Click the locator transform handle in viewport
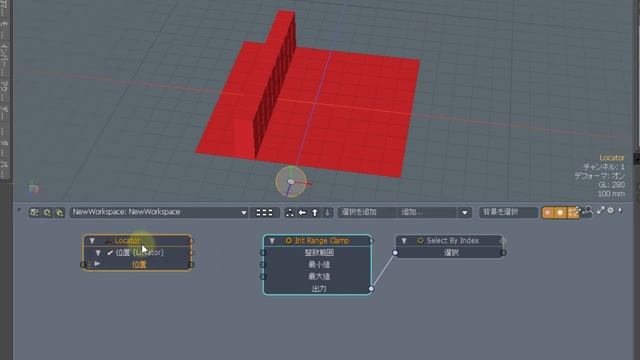Screen dimensions: 640x360 coord(291,182)
